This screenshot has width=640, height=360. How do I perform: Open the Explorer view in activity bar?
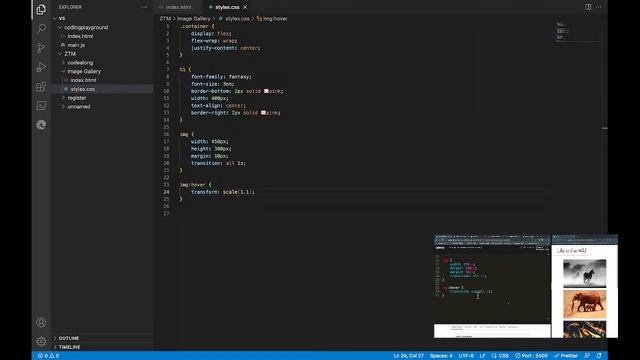click(x=41, y=9)
